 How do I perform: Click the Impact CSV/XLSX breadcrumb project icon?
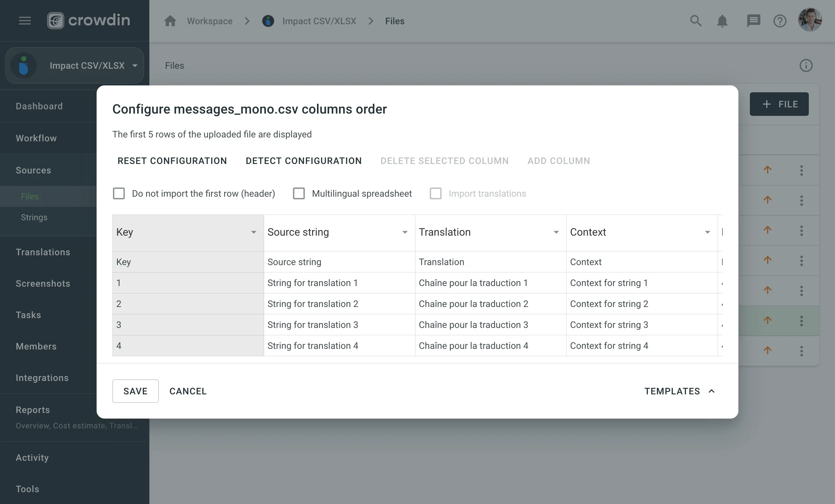268,21
